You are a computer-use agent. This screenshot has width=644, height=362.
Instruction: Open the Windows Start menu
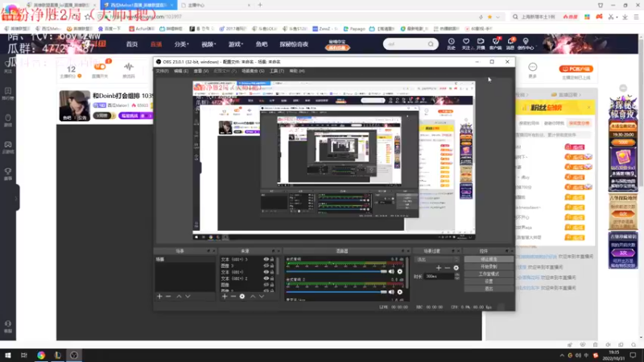pos(8,355)
